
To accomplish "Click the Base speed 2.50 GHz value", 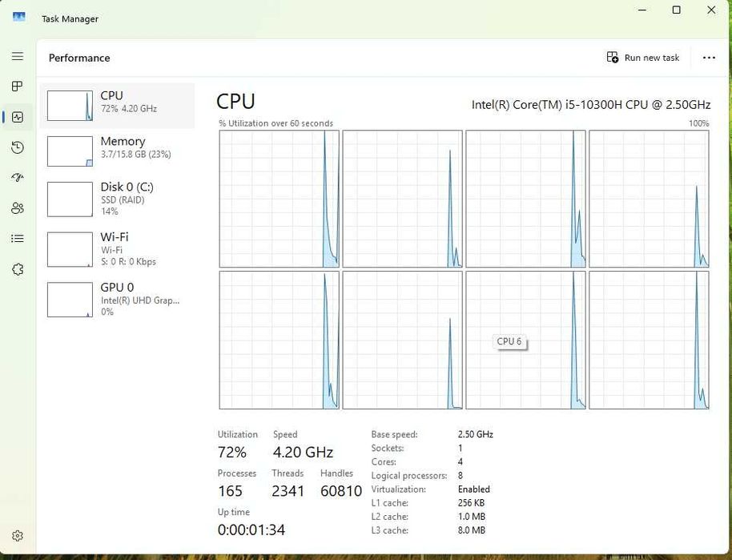I will click(x=475, y=434).
